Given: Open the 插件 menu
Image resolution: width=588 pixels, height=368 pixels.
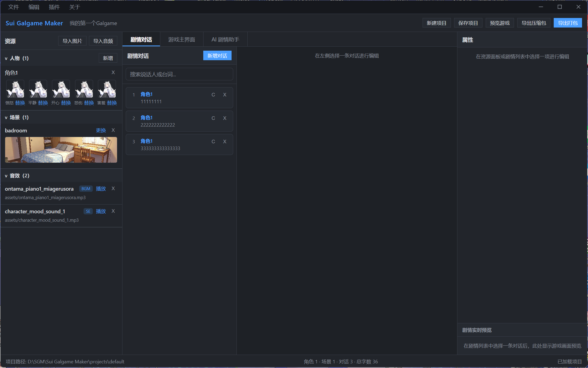Looking at the screenshot, I should point(54,7).
